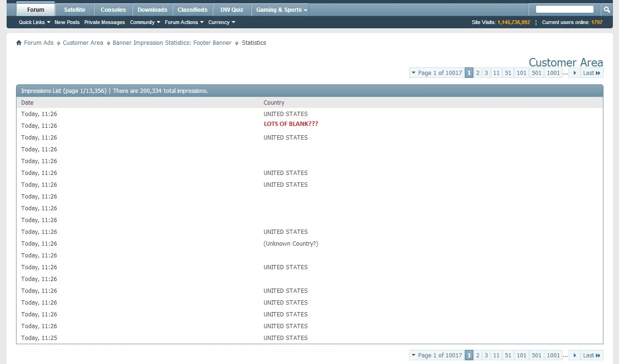Screen dimensions: 619x364
Task: Click the 'Today, 11:25' date cell
Action: (39, 338)
